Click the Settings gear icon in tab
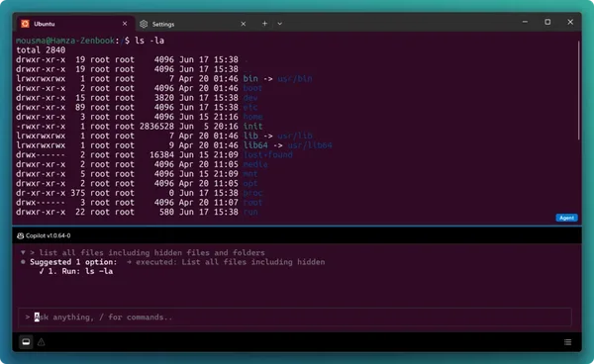 pos(144,24)
